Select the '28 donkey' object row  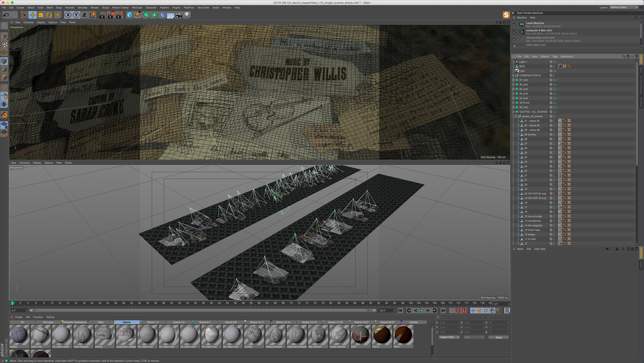pyautogui.click(x=530, y=135)
